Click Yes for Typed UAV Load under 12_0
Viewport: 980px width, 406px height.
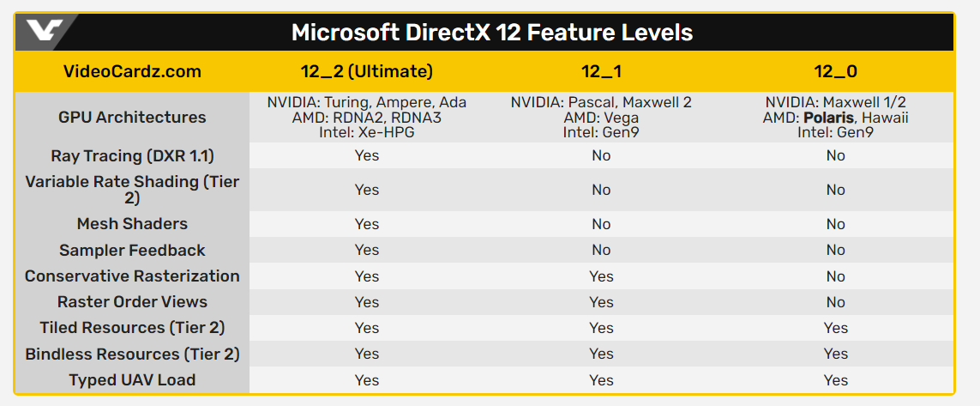click(835, 380)
